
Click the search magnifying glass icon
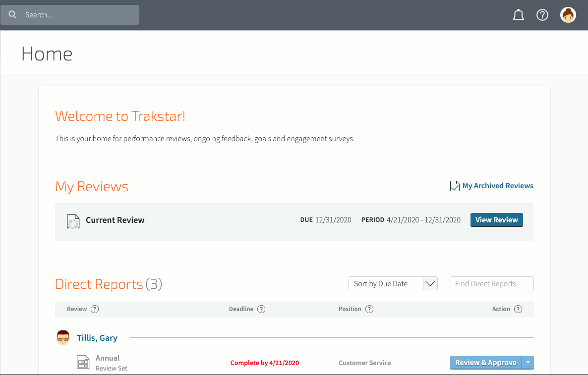point(12,14)
